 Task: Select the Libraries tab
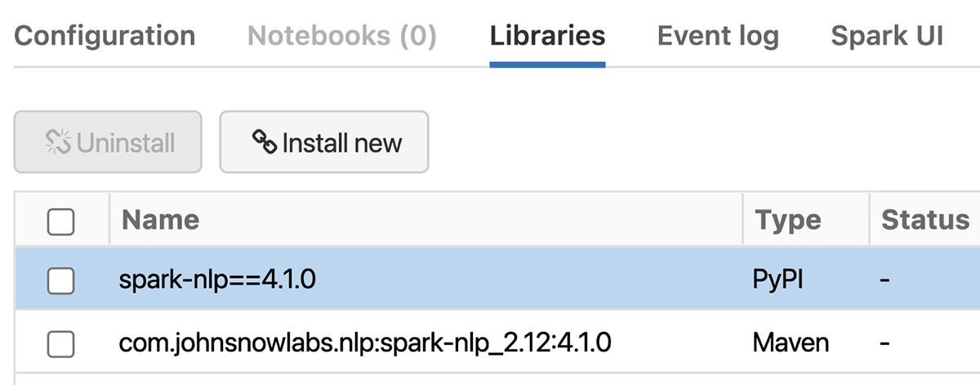click(547, 36)
